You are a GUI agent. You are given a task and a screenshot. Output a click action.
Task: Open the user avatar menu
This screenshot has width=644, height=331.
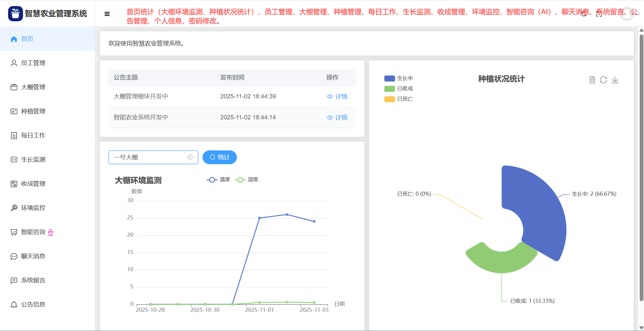point(627,14)
